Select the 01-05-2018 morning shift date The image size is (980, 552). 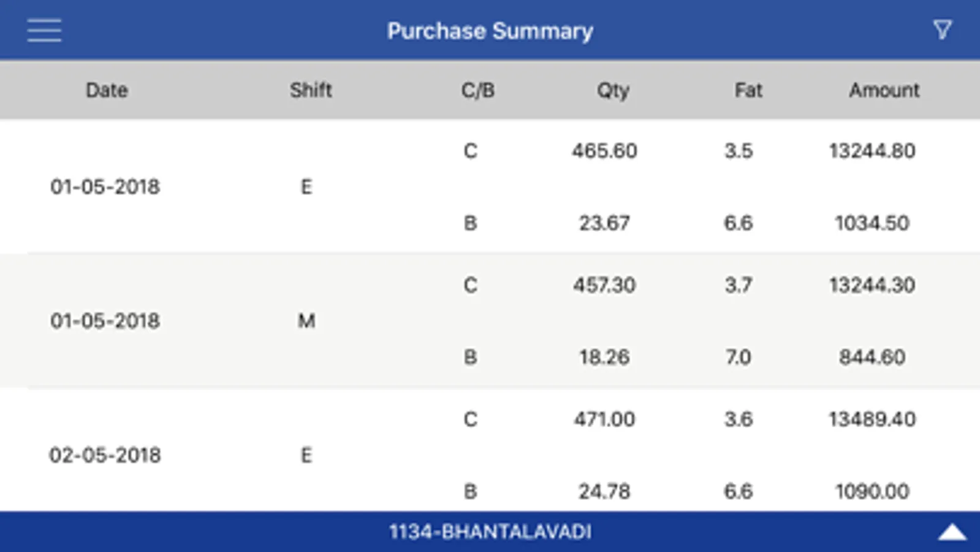[x=105, y=321]
